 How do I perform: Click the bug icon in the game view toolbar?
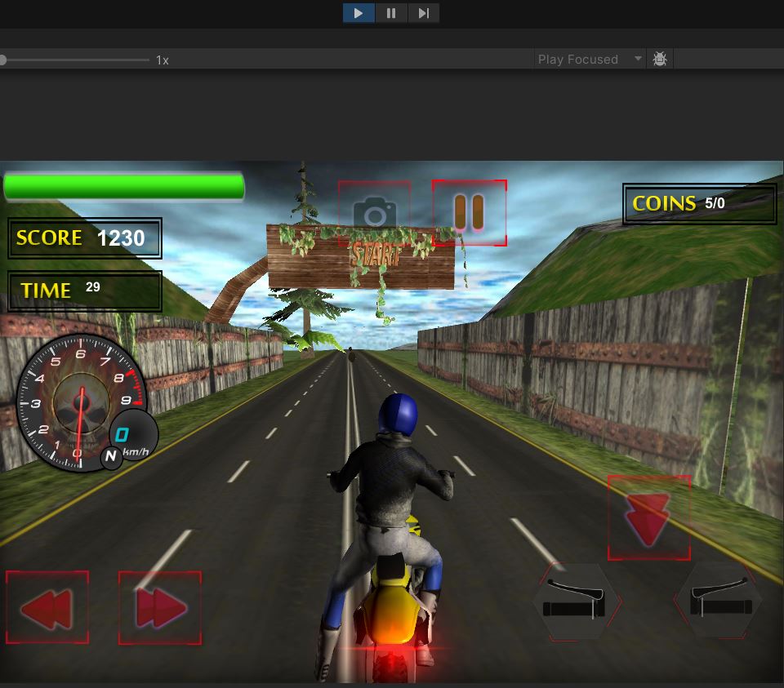[x=660, y=60]
